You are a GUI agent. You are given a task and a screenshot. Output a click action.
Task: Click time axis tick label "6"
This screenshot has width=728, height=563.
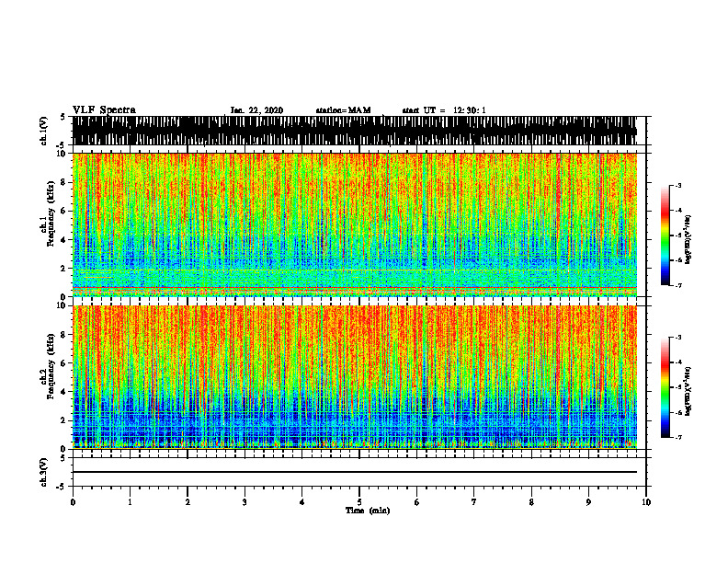(x=417, y=502)
